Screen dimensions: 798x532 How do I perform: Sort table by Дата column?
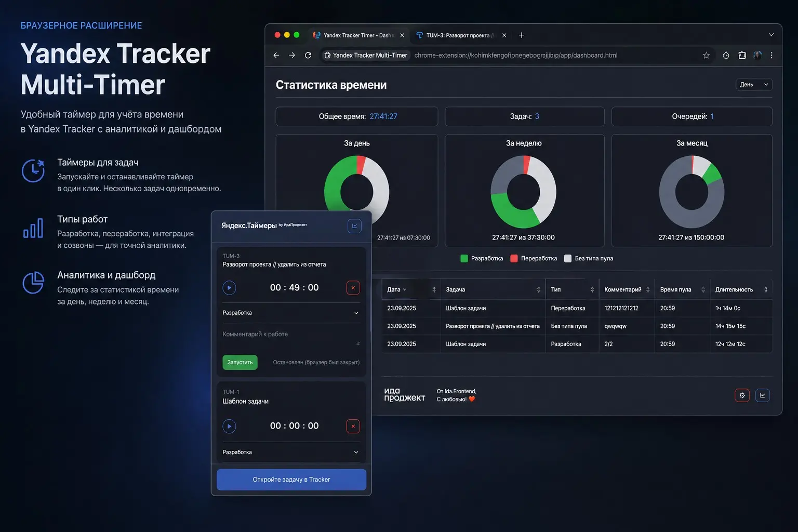point(434,289)
